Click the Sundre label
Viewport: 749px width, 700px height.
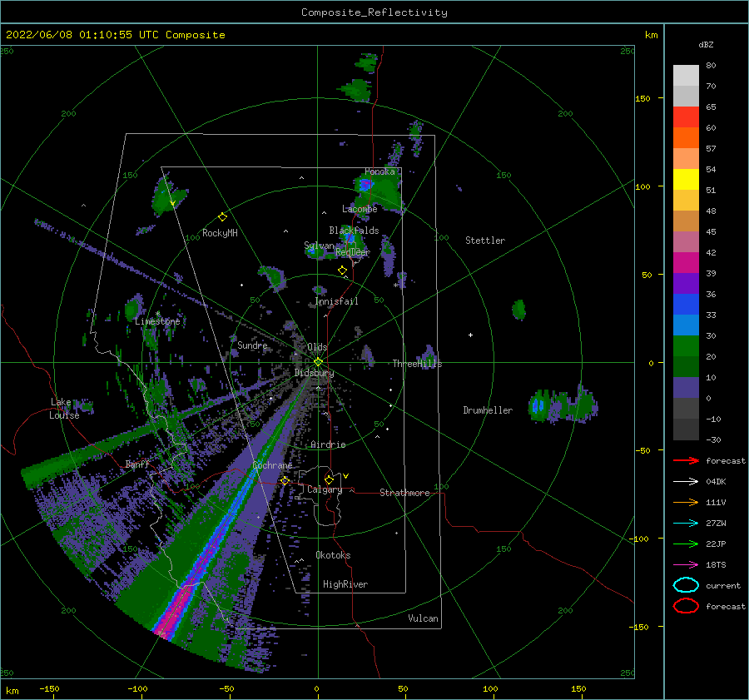pyautogui.click(x=252, y=345)
